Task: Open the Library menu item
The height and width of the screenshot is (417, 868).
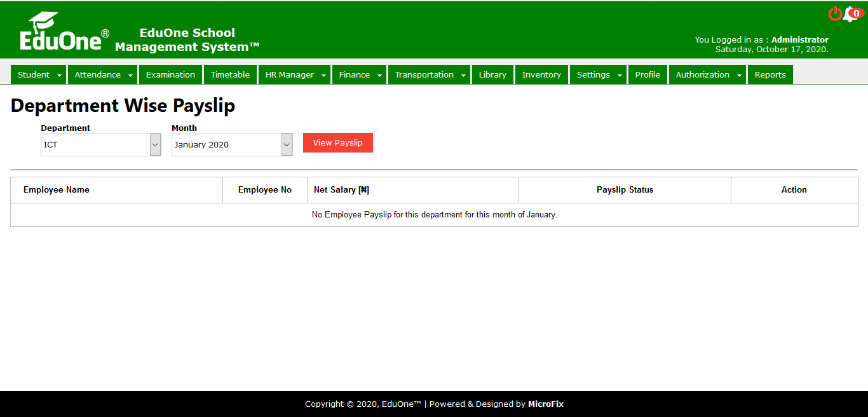Action: 492,74
